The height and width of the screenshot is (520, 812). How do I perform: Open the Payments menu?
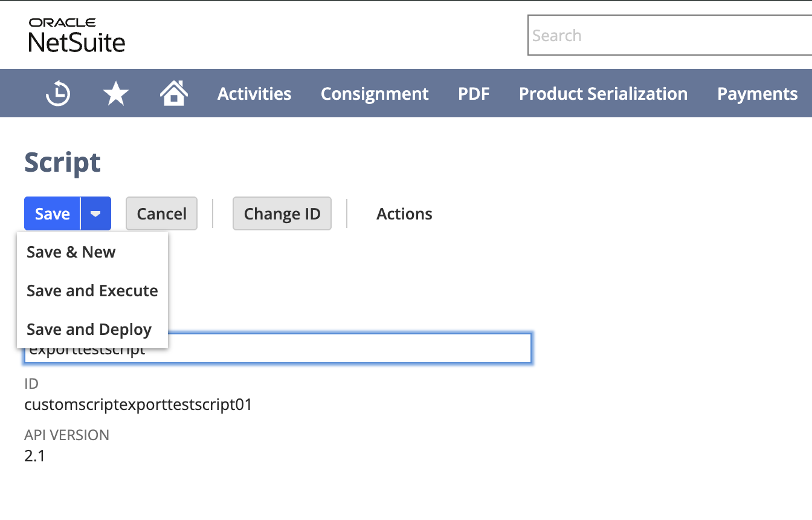(757, 94)
